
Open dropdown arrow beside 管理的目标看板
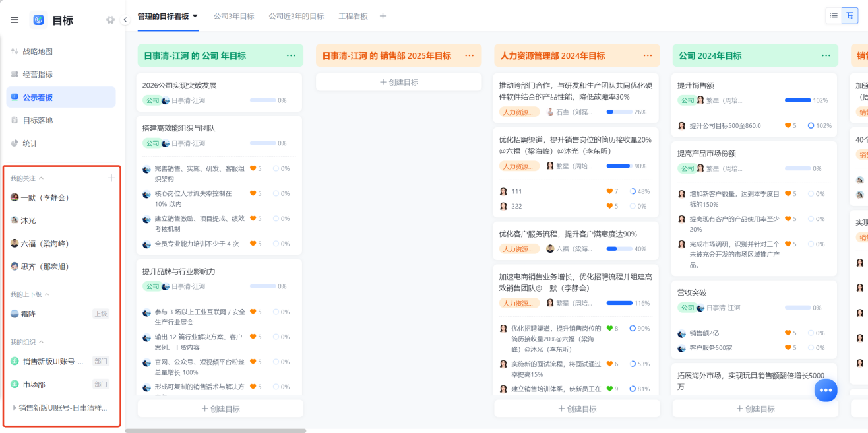(195, 16)
